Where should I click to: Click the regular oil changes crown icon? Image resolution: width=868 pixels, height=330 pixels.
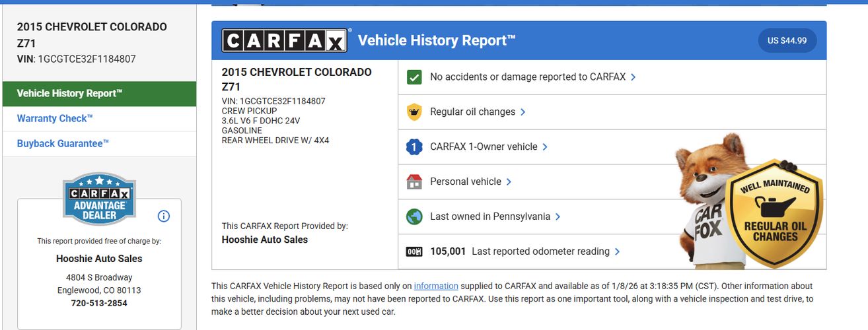(414, 112)
